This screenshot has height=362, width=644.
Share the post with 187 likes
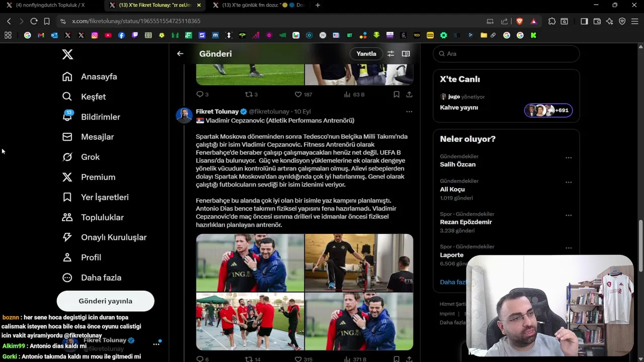coord(409,95)
